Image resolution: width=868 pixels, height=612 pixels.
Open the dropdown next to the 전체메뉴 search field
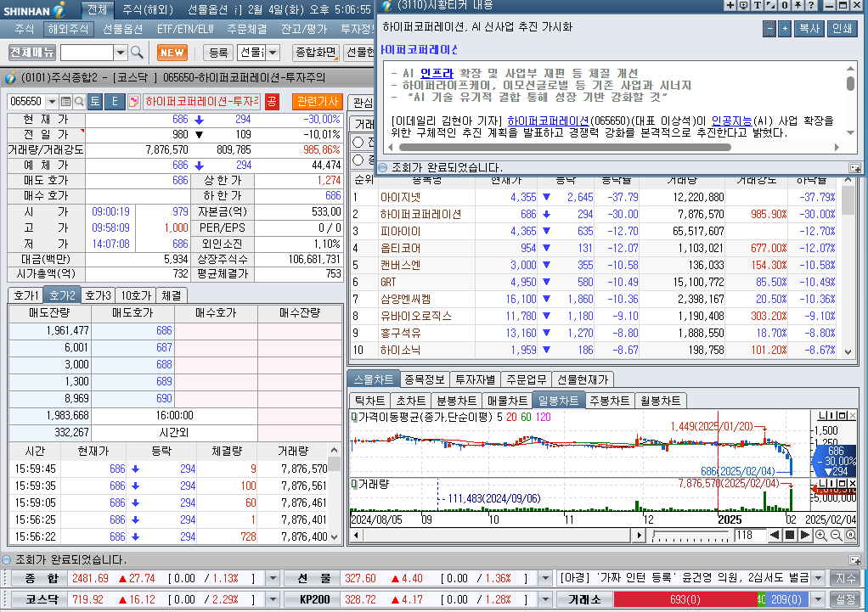point(120,53)
